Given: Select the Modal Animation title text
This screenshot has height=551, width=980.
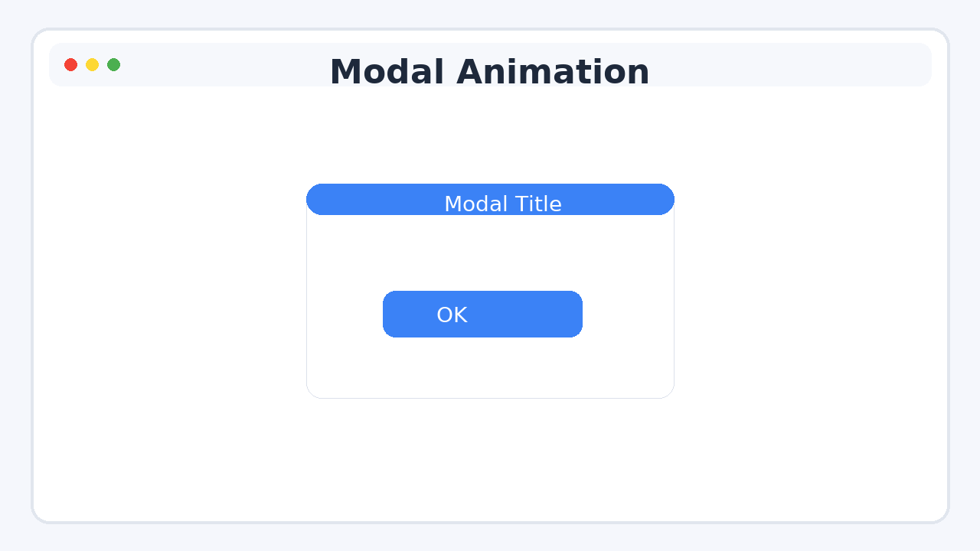Looking at the screenshot, I should [x=490, y=71].
